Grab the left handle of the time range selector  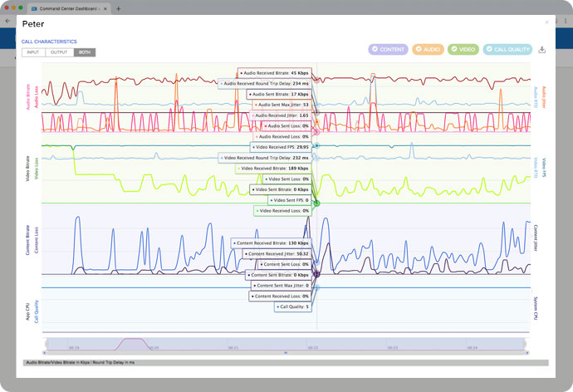[47, 344]
